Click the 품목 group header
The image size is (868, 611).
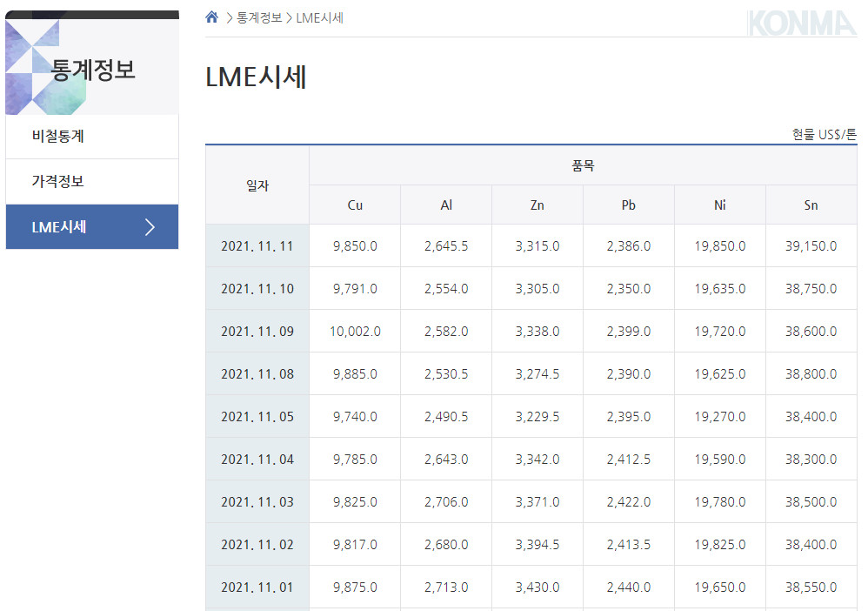coord(583,165)
